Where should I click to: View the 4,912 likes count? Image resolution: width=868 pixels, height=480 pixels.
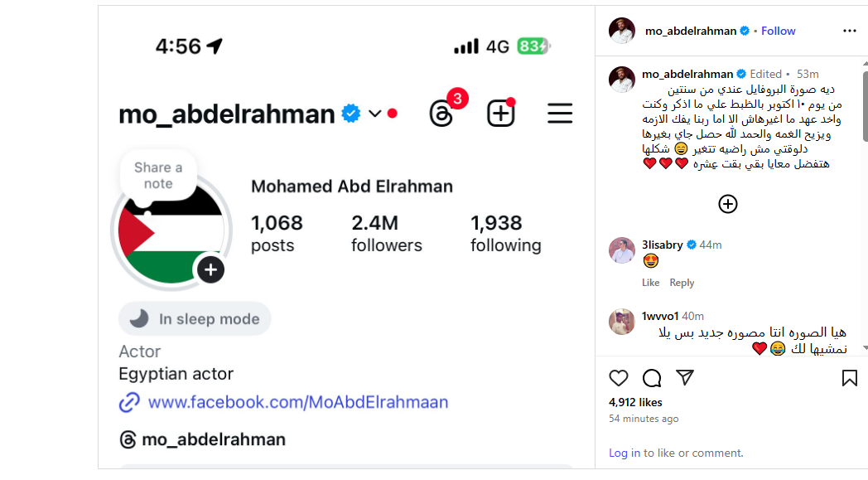634,402
